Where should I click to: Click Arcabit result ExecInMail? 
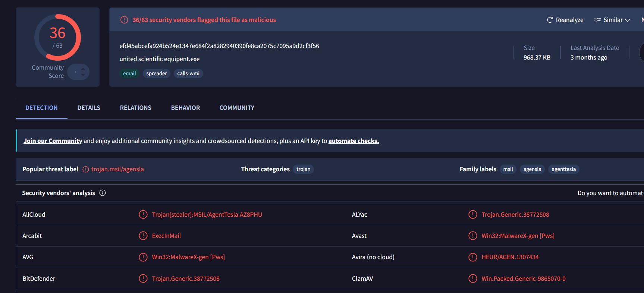(x=166, y=236)
